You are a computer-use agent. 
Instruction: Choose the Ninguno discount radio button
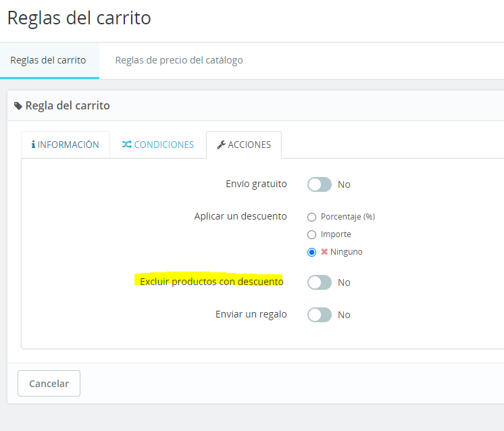[311, 252]
